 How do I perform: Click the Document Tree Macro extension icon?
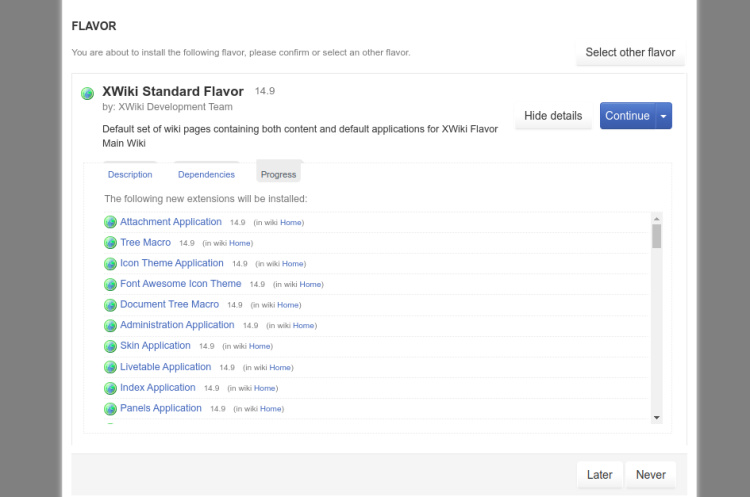click(110, 305)
